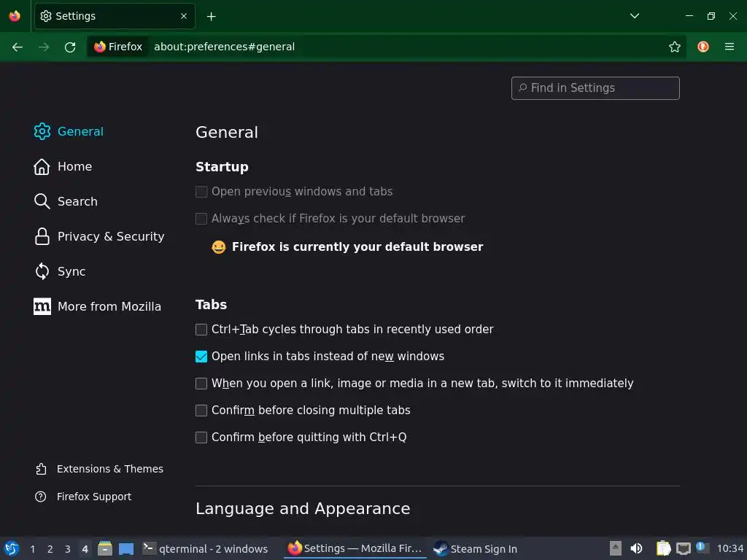This screenshot has height=560, width=747.
Task: Uncheck Open links in tabs instead of windows
Action: coord(201,357)
